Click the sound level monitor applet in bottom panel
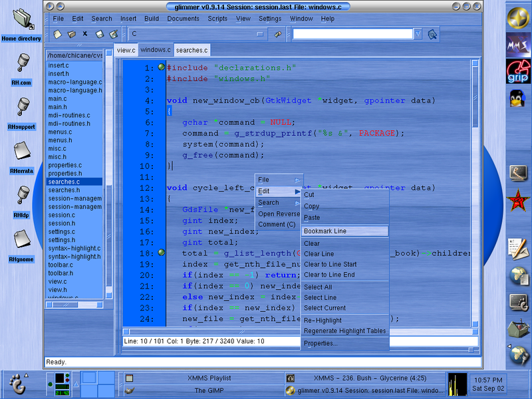This screenshot has width=532, height=399. pos(457,384)
